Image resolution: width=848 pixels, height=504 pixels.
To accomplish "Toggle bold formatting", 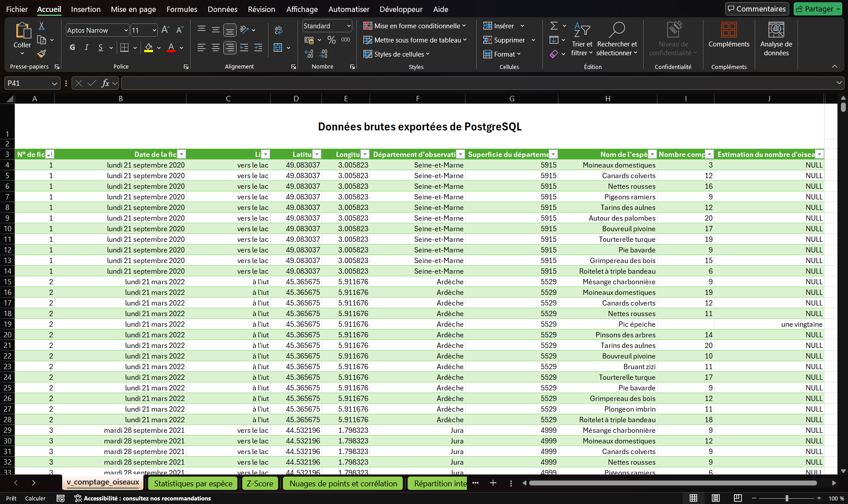I will [x=73, y=47].
